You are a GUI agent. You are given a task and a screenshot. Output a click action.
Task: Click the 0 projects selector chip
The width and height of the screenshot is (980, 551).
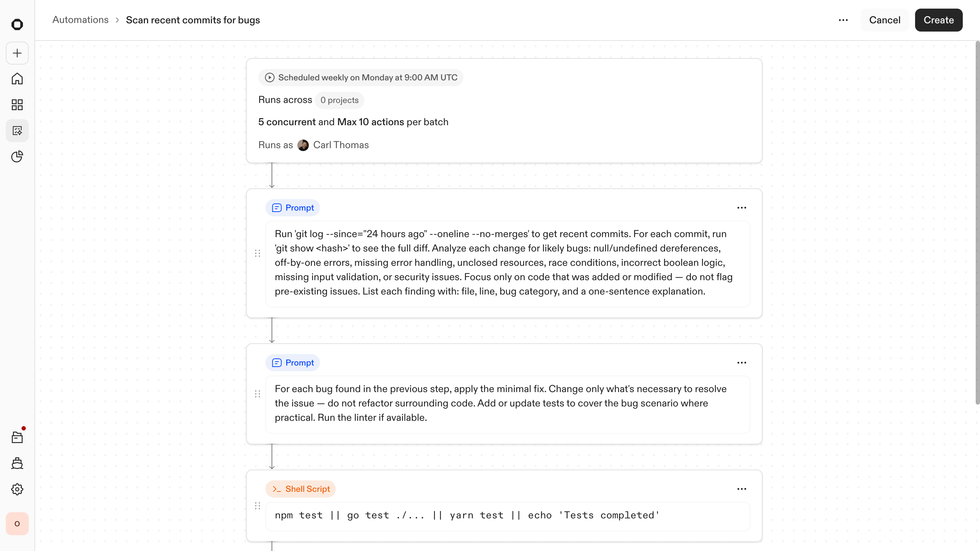pos(339,100)
